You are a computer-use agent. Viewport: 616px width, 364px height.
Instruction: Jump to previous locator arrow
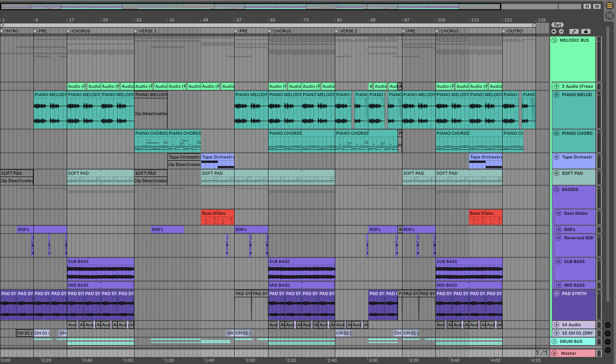tap(554, 31)
